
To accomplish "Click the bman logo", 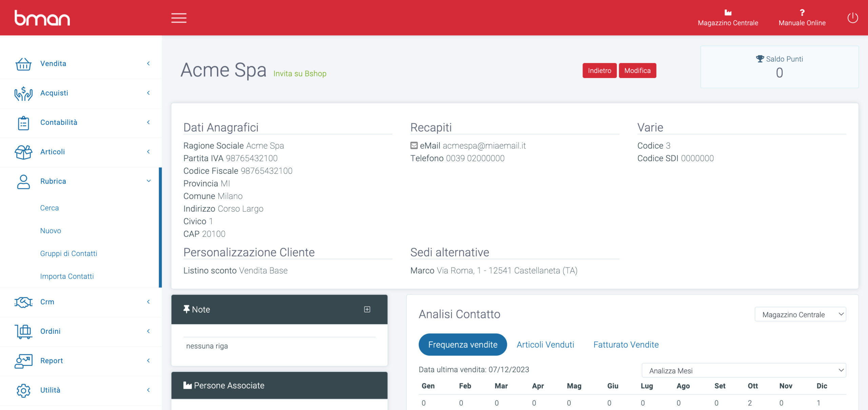I will point(42,18).
